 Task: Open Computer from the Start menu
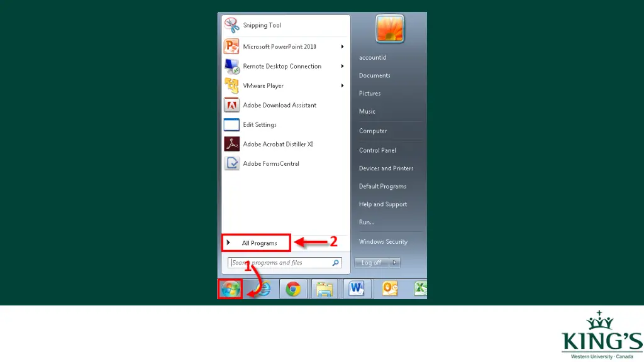point(373,131)
